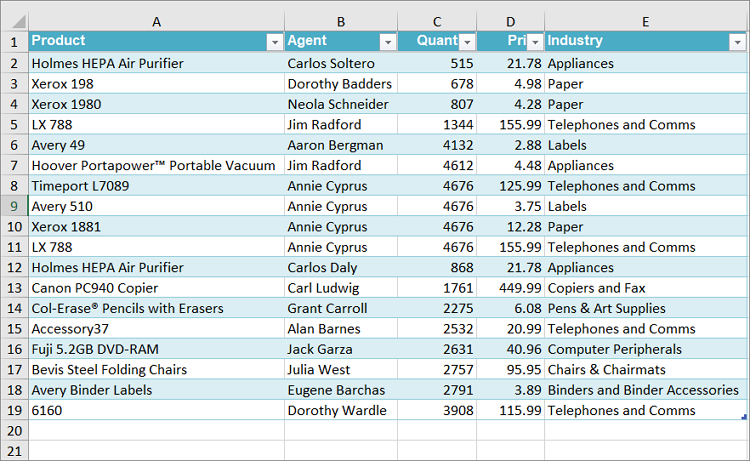Select cell 'Hoover Portapower Portable Vacuum'

156,165
